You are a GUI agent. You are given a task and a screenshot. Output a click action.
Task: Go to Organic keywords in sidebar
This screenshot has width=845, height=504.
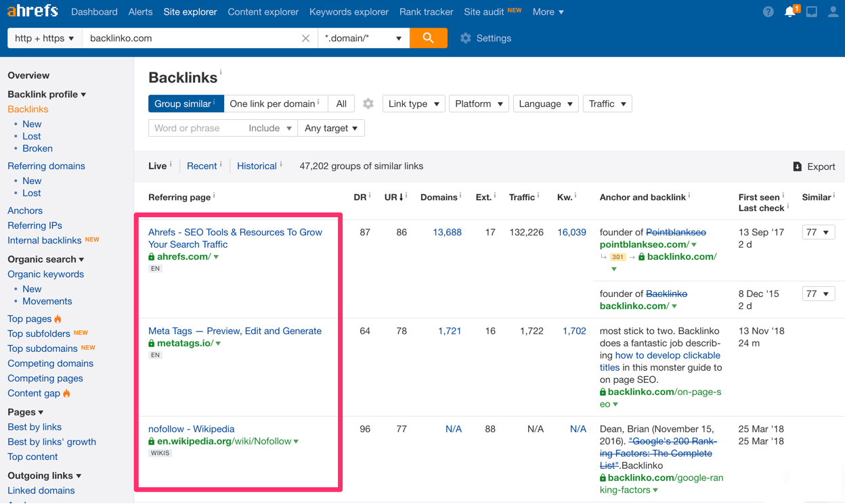pos(45,275)
